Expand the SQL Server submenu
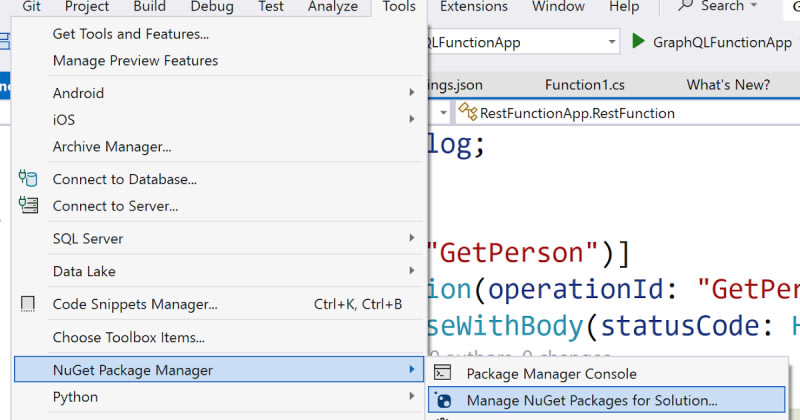The height and width of the screenshot is (420, 800). (x=411, y=238)
